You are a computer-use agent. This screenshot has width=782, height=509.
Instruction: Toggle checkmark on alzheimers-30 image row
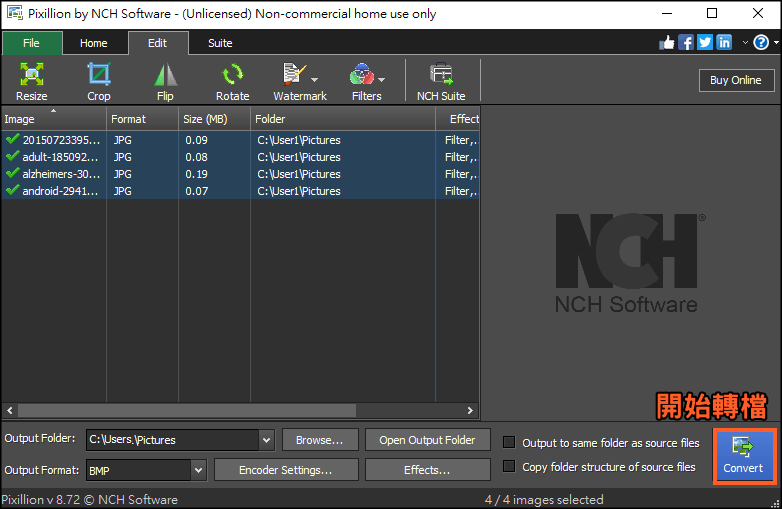click(x=12, y=173)
